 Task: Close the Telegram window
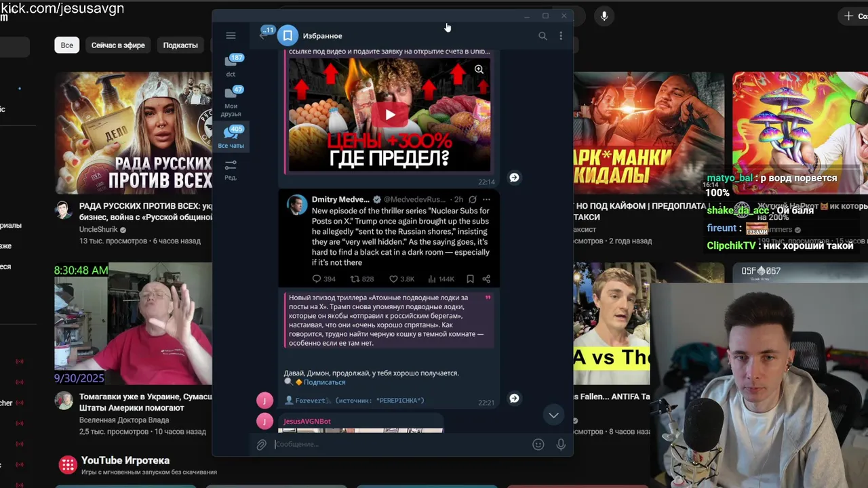pos(564,16)
